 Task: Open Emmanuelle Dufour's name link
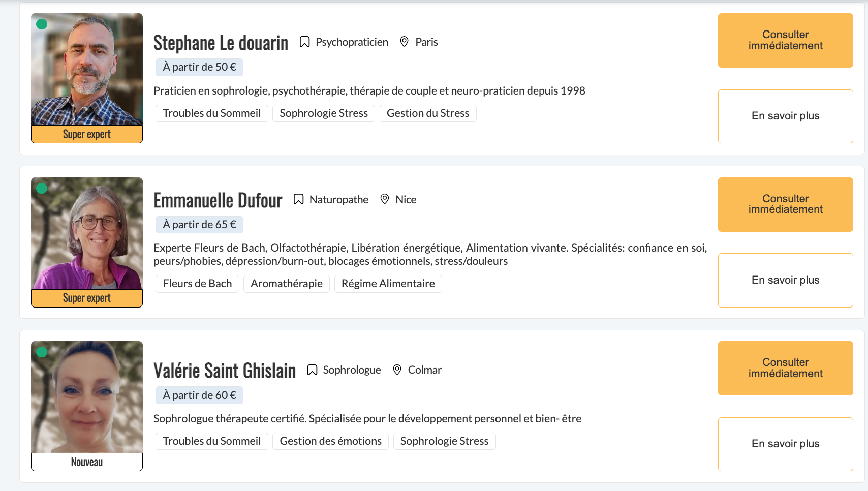pyautogui.click(x=218, y=200)
